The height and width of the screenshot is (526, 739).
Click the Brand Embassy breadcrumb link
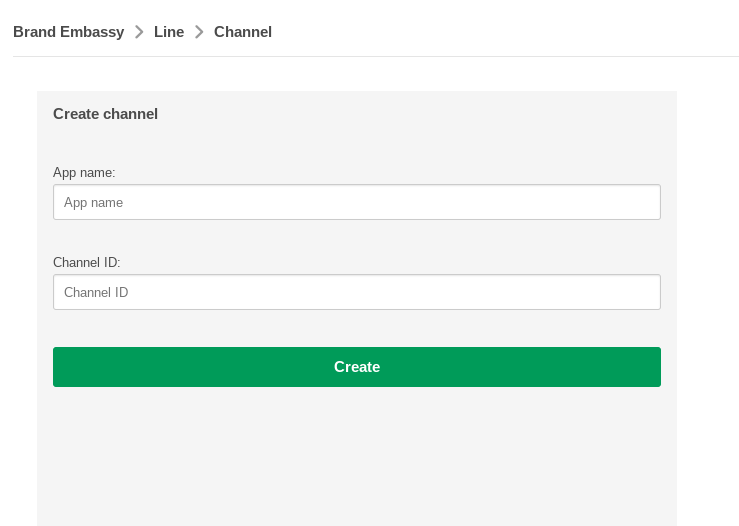pyautogui.click(x=69, y=32)
